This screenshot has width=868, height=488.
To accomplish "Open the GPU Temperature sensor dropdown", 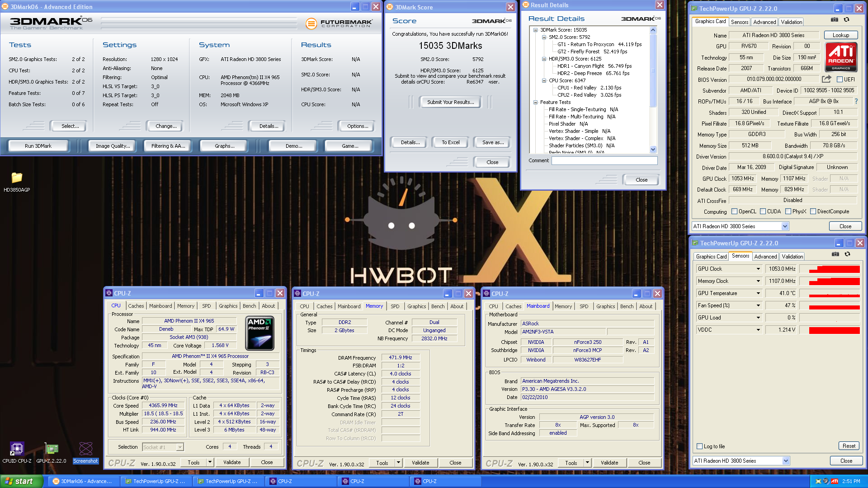I will click(x=758, y=293).
